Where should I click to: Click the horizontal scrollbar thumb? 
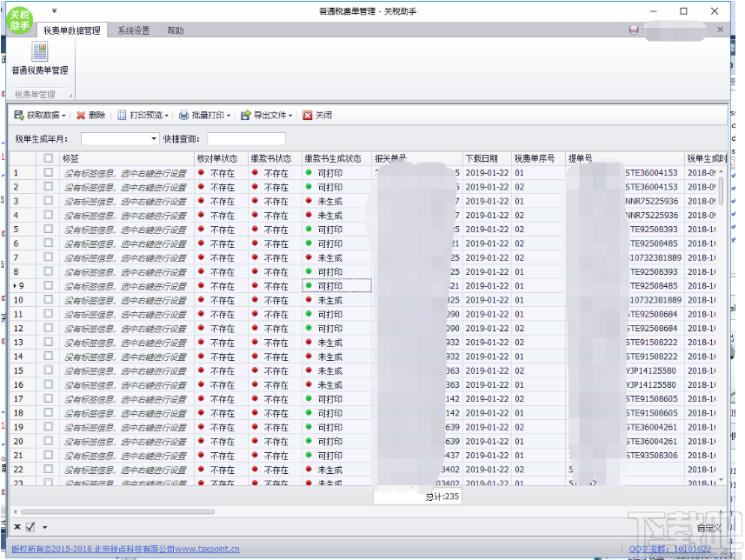[x=117, y=512]
